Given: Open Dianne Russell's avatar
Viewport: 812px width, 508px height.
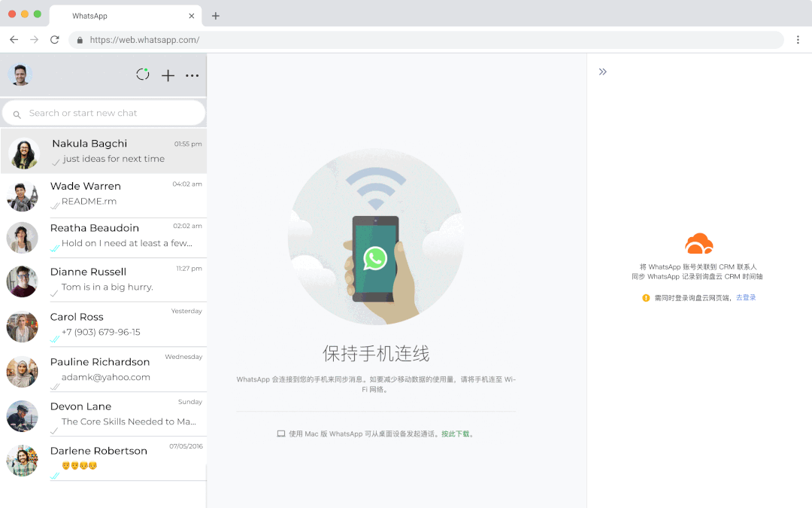Looking at the screenshot, I should tap(23, 281).
